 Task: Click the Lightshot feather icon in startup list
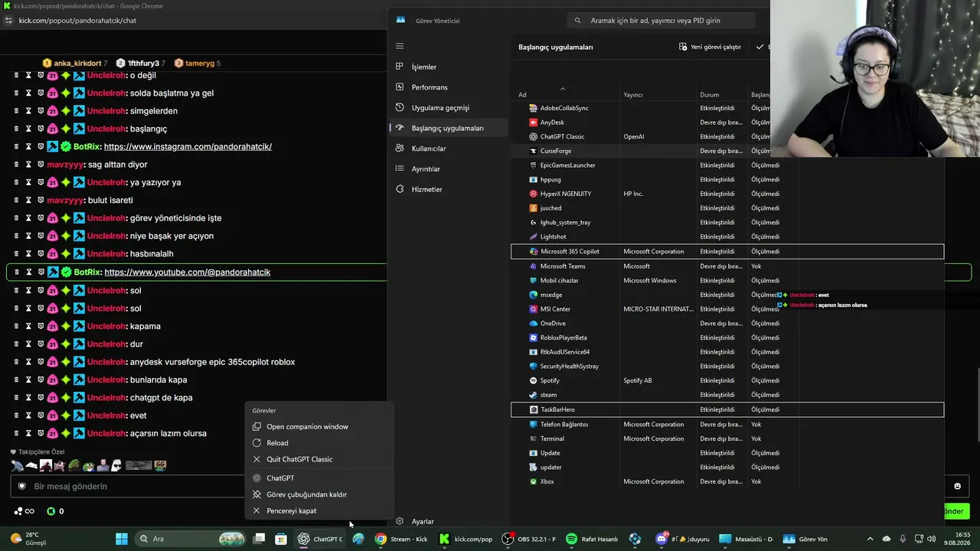click(x=534, y=236)
